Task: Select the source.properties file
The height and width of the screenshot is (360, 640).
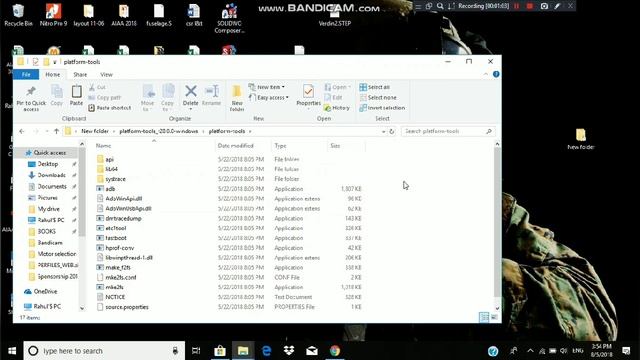Action: pyautogui.click(x=127, y=307)
